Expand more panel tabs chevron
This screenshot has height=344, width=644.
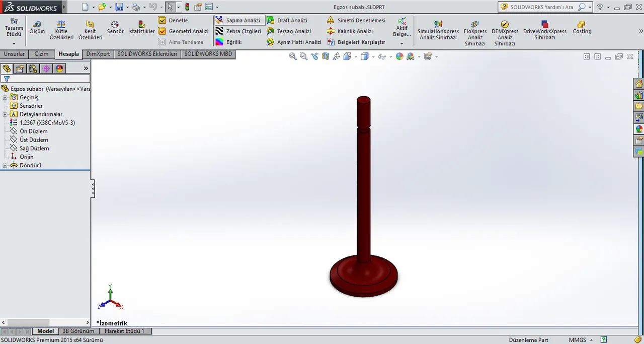(x=86, y=68)
